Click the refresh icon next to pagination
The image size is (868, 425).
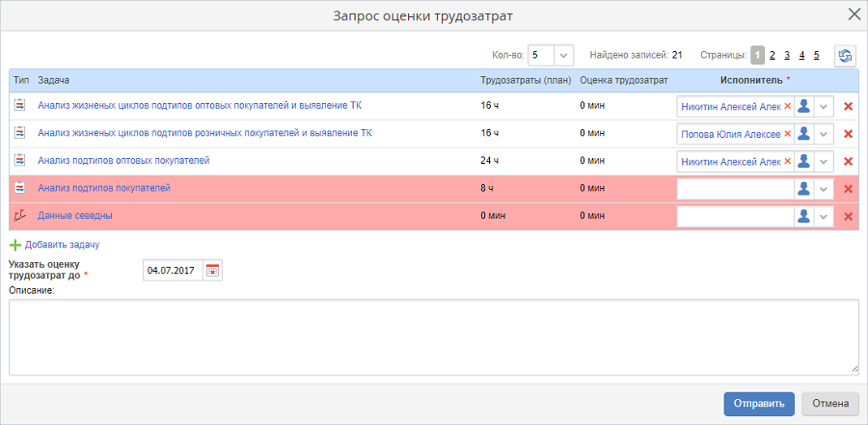pos(845,56)
